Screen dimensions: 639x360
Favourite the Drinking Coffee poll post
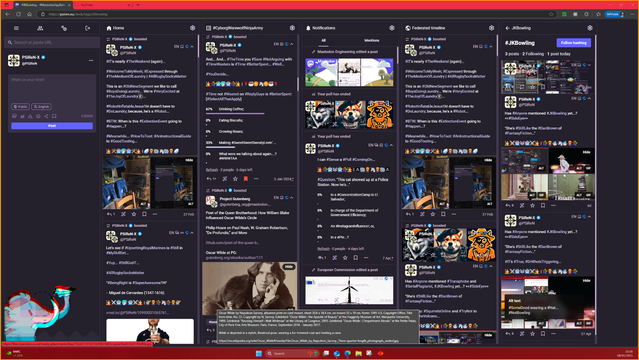pyautogui.click(x=235, y=179)
